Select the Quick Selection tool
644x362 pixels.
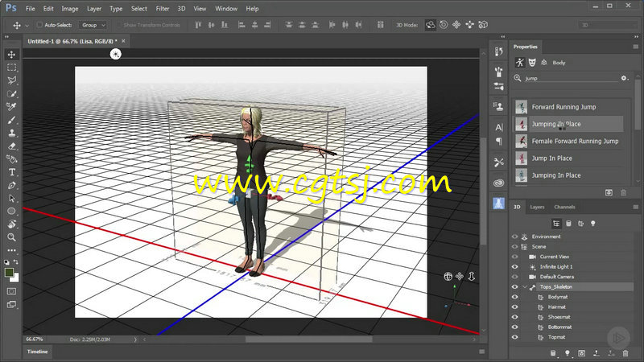tap(11, 93)
